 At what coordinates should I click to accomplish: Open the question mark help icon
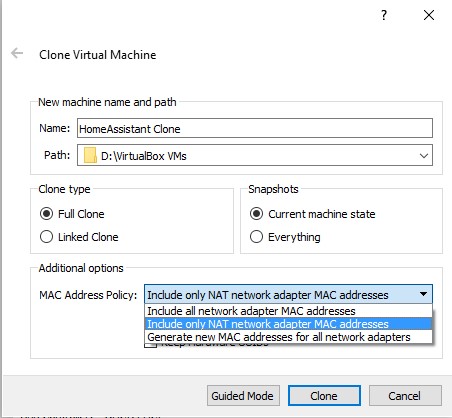pos(384,15)
